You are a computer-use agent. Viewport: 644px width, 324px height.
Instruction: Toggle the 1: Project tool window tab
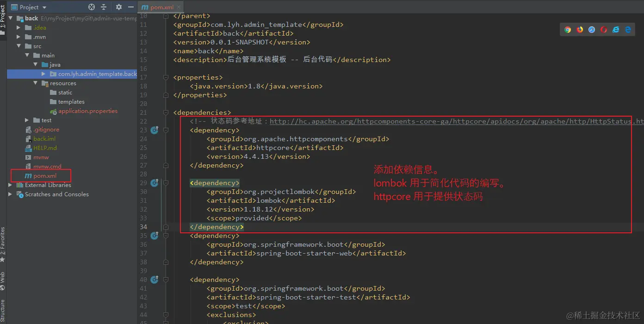tap(3, 17)
